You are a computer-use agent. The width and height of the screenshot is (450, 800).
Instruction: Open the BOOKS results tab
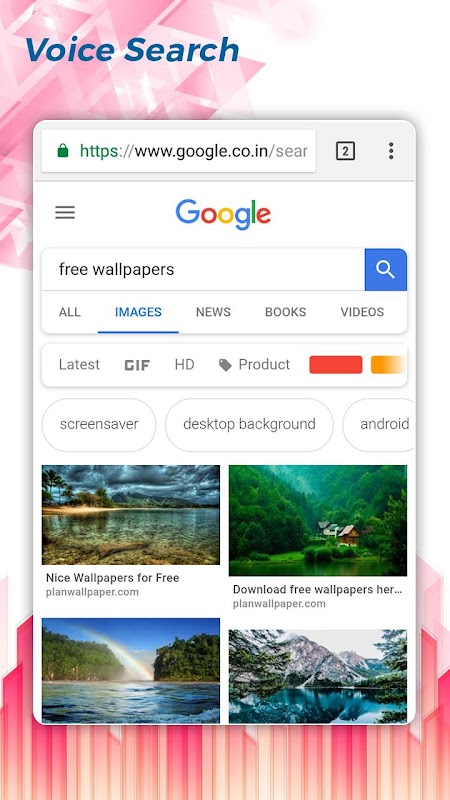[x=286, y=312]
